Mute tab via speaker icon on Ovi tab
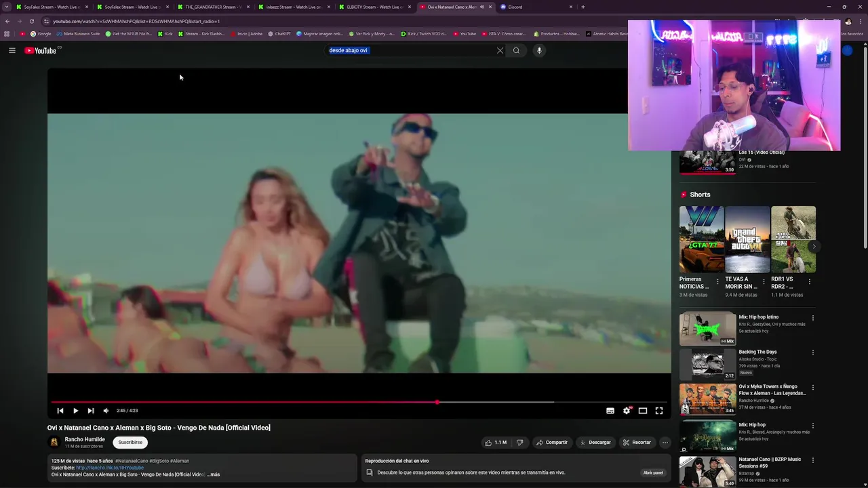The width and height of the screenshot is (868, 488). (x=481, y=7)
